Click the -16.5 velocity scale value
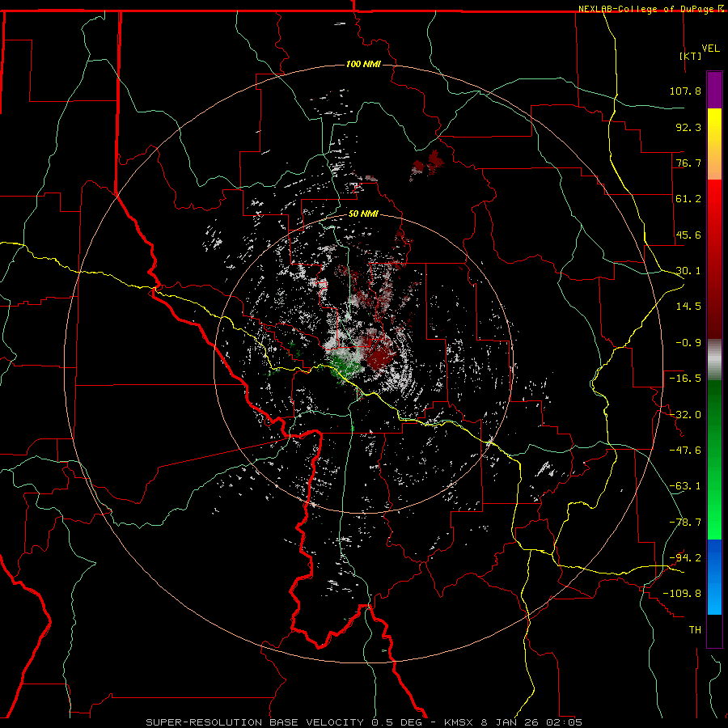 (x=685, y=379)
